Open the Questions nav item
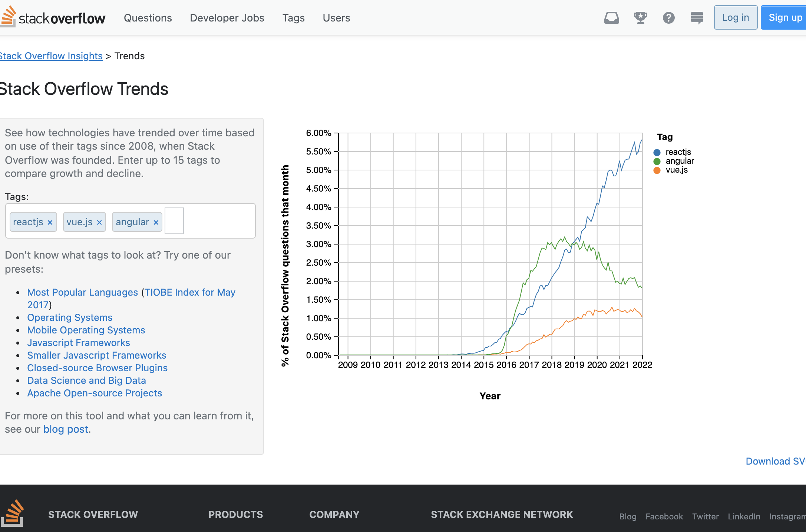806x532 pixels. [x=148, y=18]
